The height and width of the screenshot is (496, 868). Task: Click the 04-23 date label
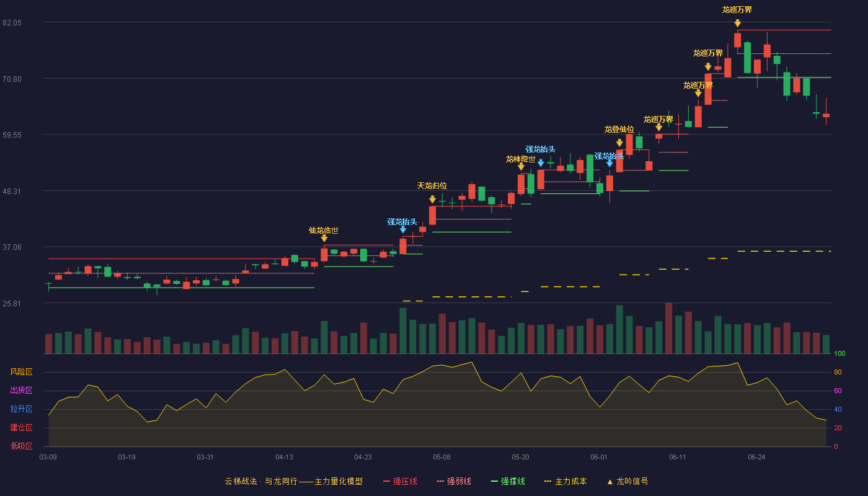click(x=363, y=457)
